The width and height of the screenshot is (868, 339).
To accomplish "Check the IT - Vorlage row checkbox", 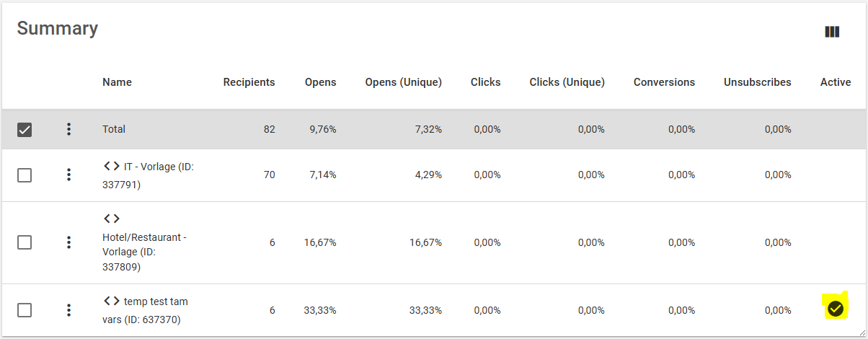I will click(x=25, y=175).
